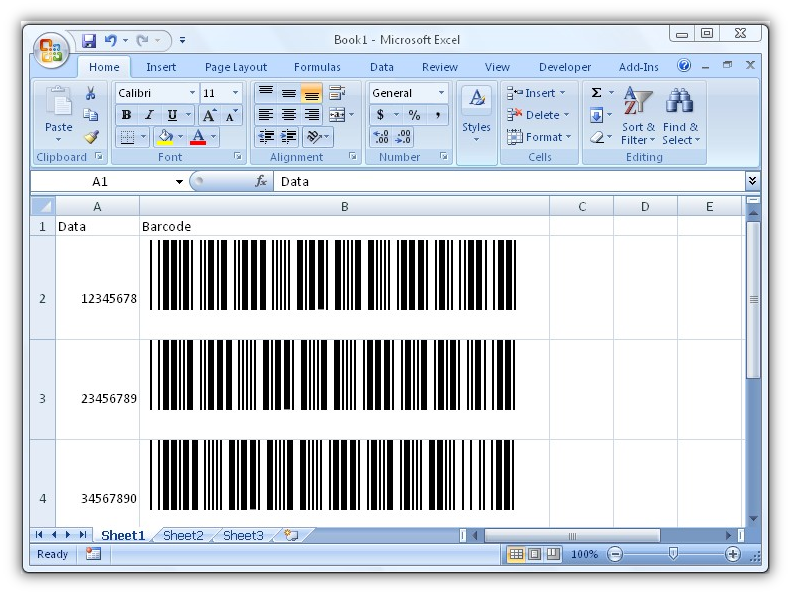The width and height of the screenshot is (791, 595).
Task: Go to the Data ribbon tab
Action: tap(382, 67)
